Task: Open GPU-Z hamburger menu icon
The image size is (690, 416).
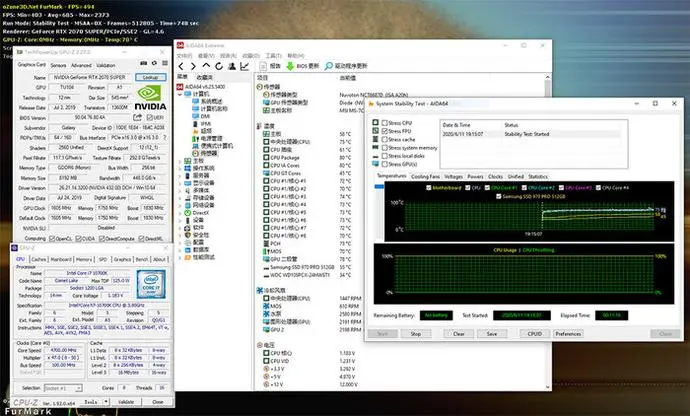Action: [165, 63]
